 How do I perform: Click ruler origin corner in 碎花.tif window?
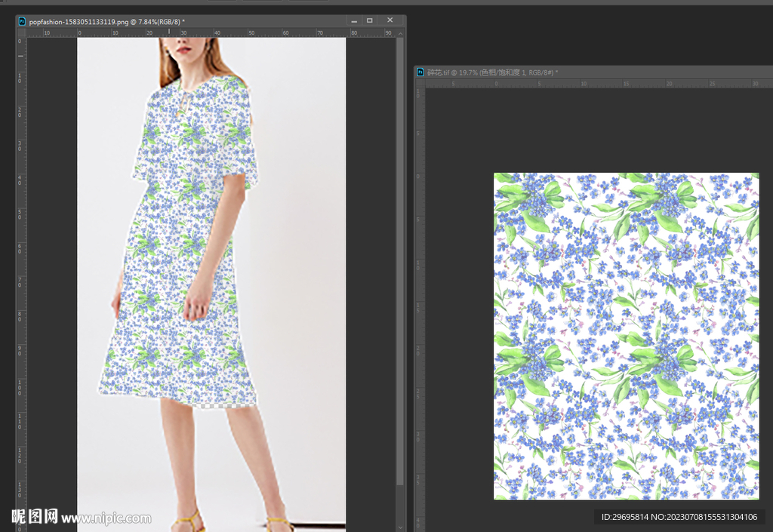coord(420,84)
